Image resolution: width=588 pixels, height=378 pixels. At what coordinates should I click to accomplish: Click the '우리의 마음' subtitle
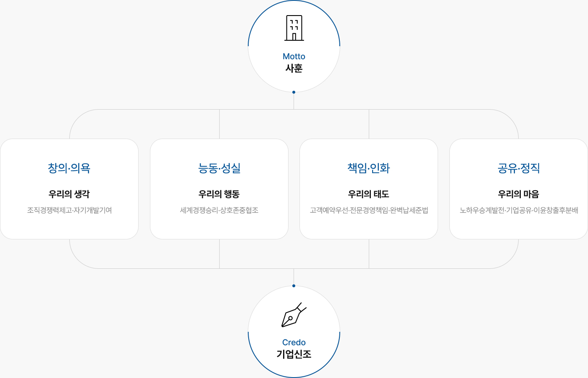[x=519, y=194]
